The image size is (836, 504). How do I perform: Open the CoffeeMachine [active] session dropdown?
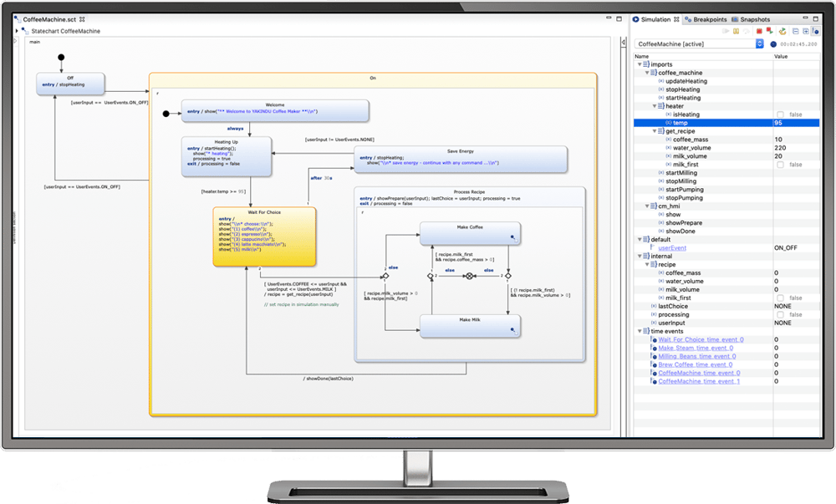tap(760, 43)
